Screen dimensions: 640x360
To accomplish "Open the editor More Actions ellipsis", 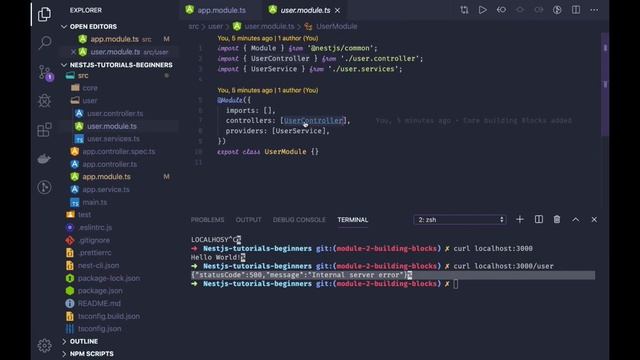I will click(x=594, y=10).
